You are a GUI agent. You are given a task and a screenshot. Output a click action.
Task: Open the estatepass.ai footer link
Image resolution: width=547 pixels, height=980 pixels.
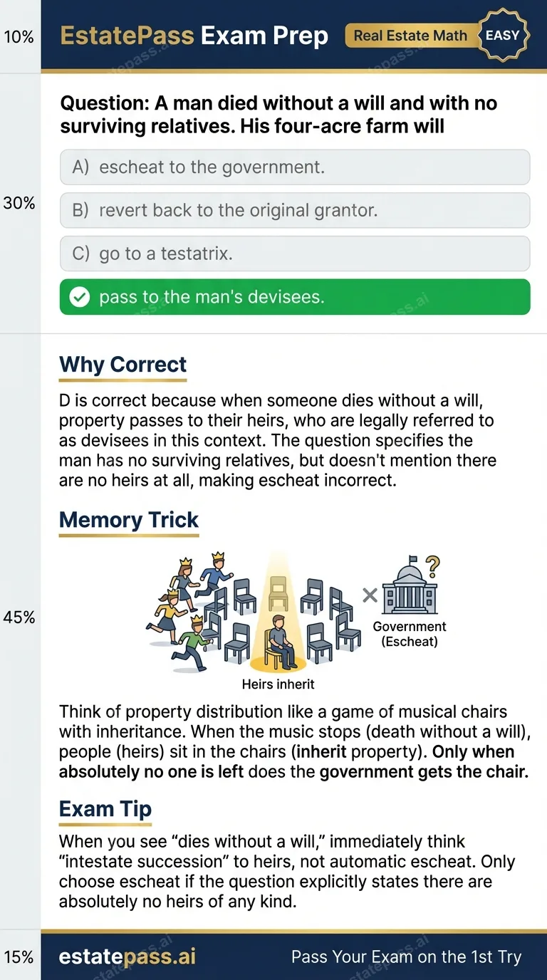pyautogui.click(x=127, y=956)
